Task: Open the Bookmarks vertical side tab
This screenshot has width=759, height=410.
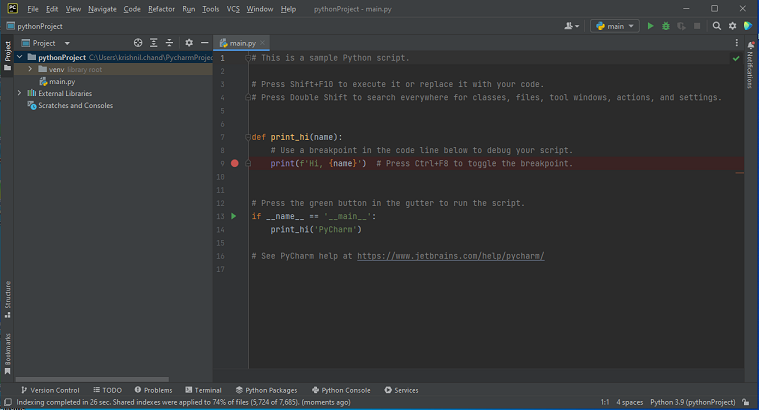Action: [7, 354]
